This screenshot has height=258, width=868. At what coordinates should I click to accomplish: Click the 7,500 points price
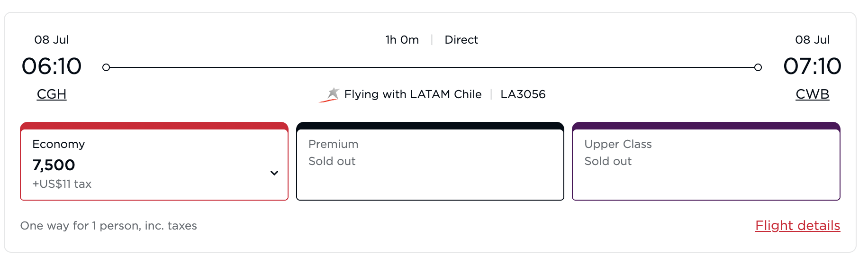[54, 165]
